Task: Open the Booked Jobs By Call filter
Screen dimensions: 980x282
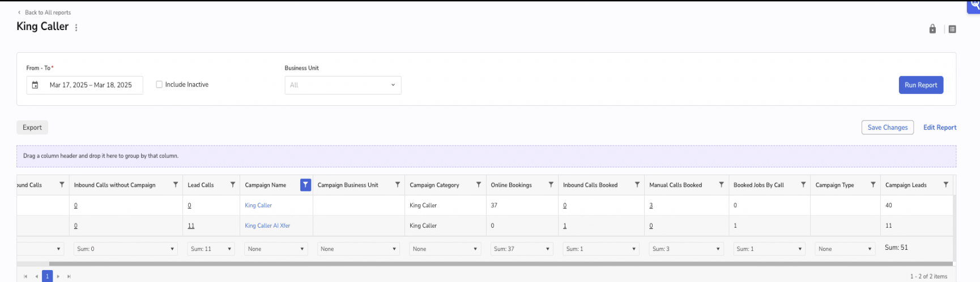Action: [x=803, y=185]
